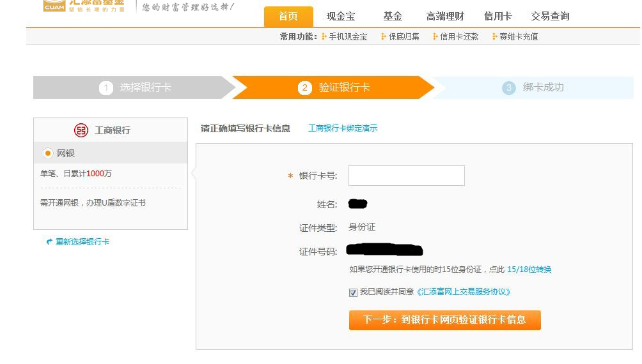The image size is (642, 364).
Task: Click the step 3 circle icon
Action: [509, 88]
